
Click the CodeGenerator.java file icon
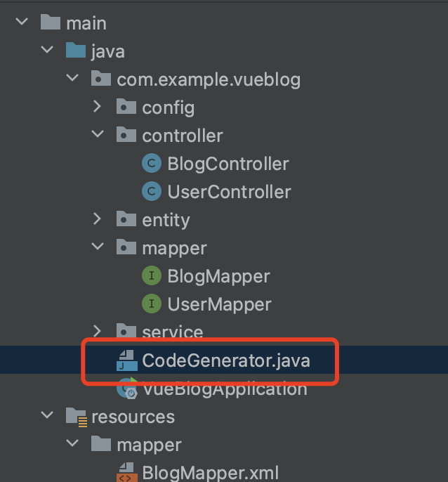(x=126, y=360)
